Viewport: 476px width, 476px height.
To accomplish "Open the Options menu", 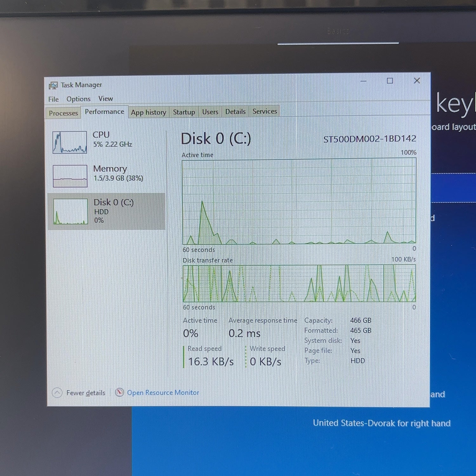I will click(x=78, y=99).
